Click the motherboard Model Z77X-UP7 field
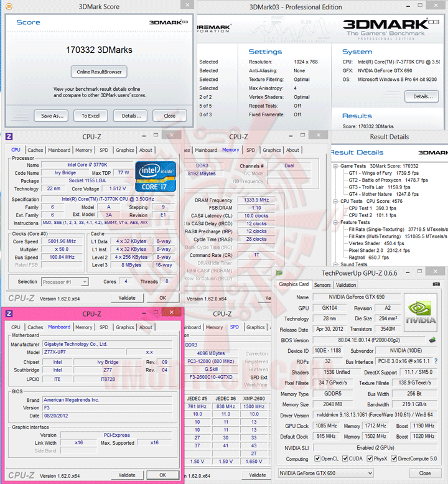This screenshot has height=484, width=448. click(84, 352)
